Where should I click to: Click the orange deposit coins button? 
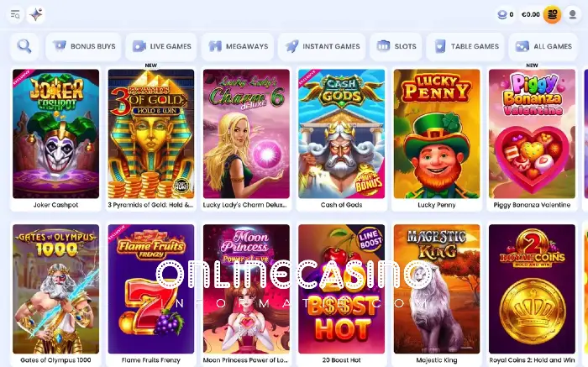552,14
